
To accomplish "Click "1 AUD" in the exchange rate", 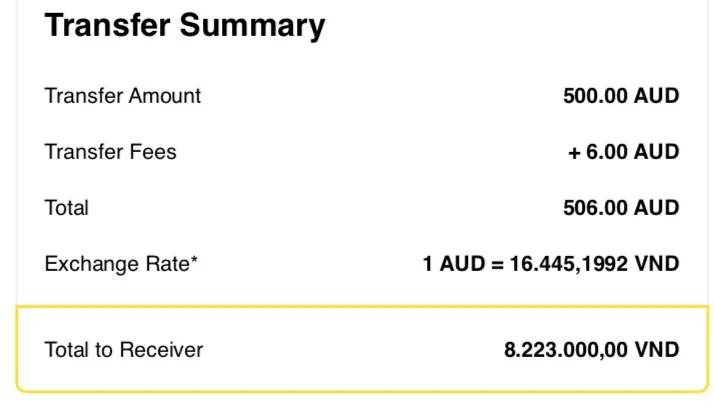I will 449,264.
